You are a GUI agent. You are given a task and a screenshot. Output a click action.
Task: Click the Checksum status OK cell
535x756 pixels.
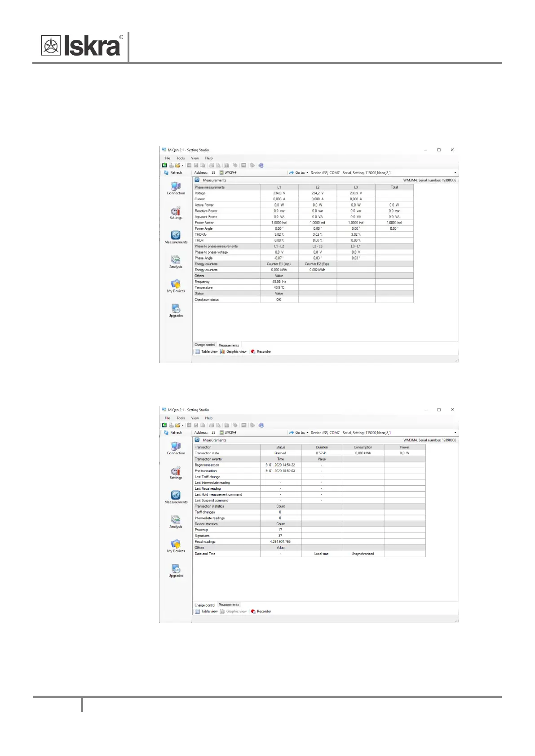coord(279,299)
